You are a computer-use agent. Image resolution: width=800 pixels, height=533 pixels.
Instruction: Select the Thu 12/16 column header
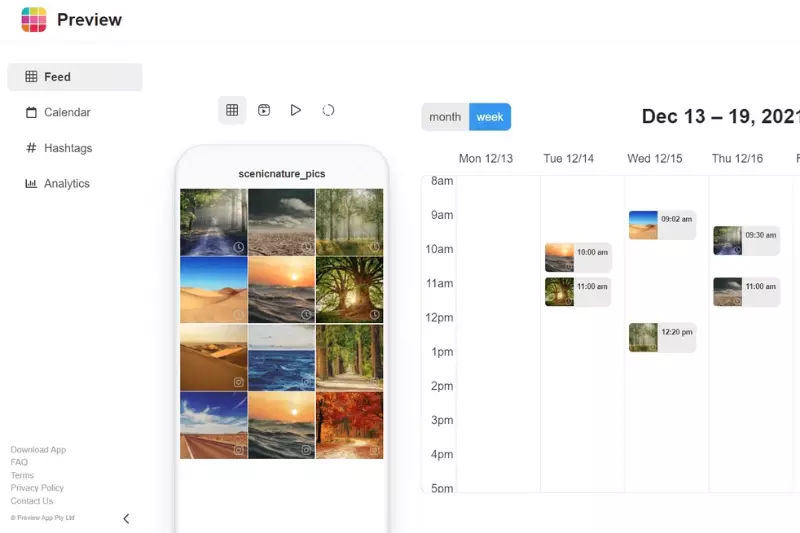737,159
